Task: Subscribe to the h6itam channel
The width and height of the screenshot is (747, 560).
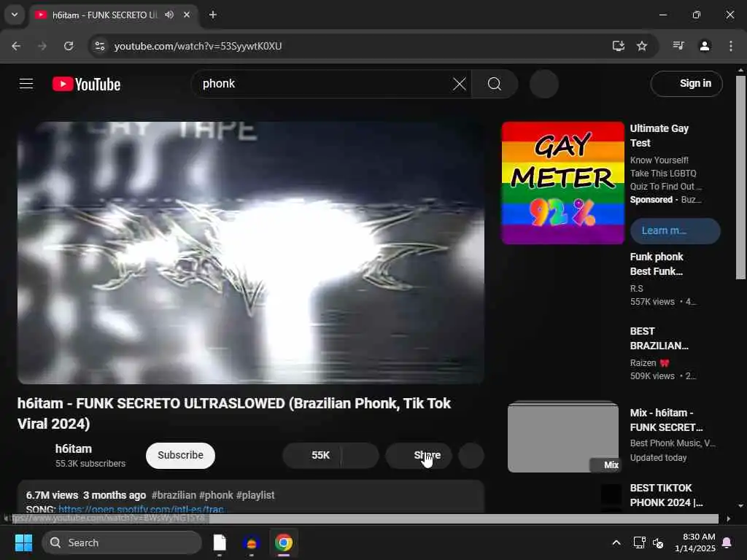Action: [181, 455]
